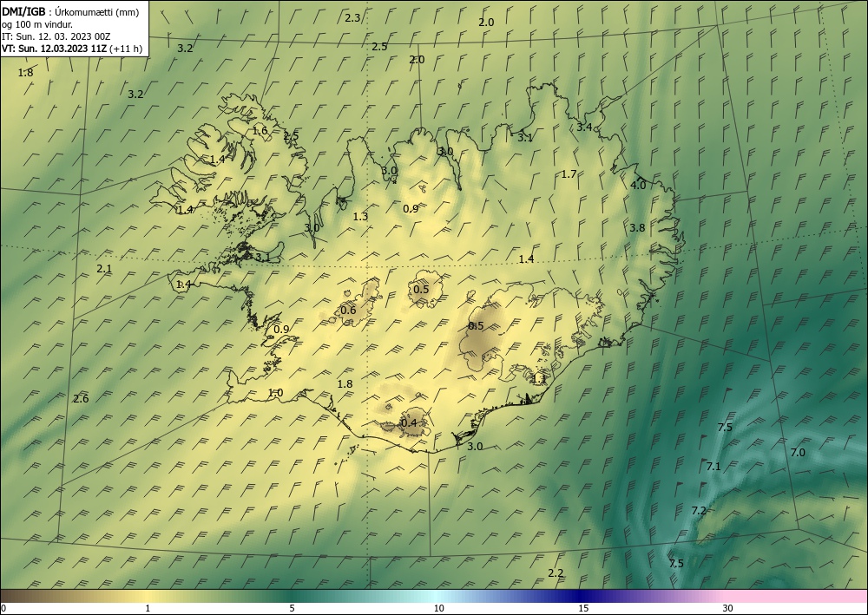Click the 4.0 value label
This screenshot has width=868, height=615.
tap(638, 186)
